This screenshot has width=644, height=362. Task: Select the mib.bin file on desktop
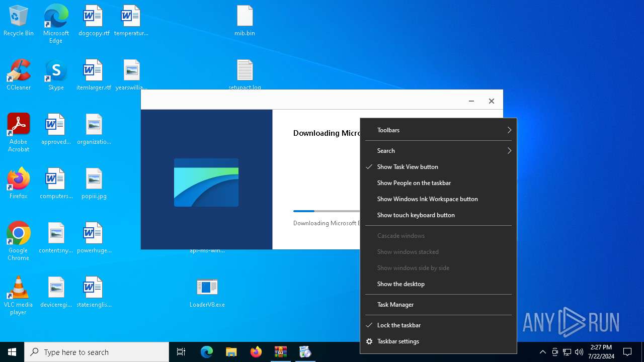coord(245,21)
